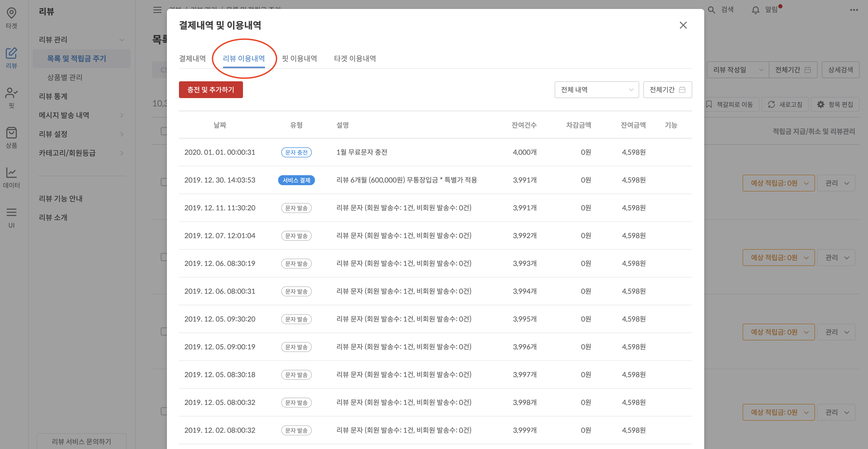Click the 검색 magnifier icon
Screen dimensions: 868x449
point(711,10)
